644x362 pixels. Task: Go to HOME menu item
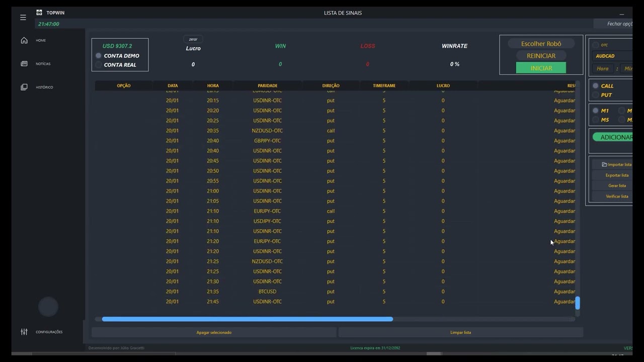point(41,40)
